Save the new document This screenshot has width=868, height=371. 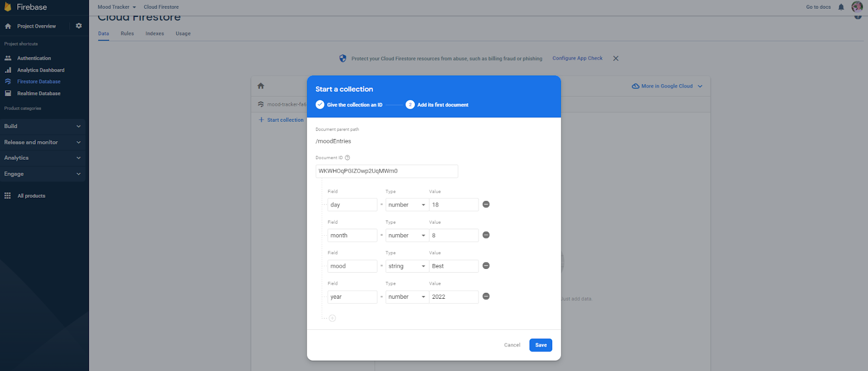[540, 345]
